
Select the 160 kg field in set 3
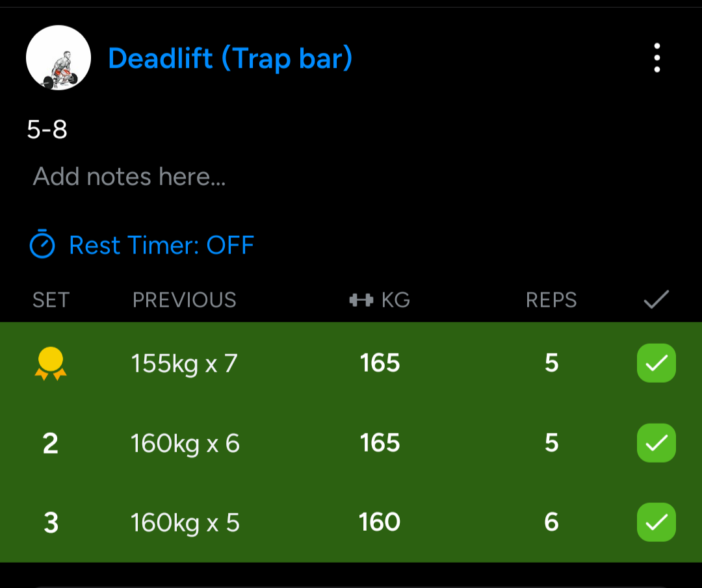click(380, 522)
